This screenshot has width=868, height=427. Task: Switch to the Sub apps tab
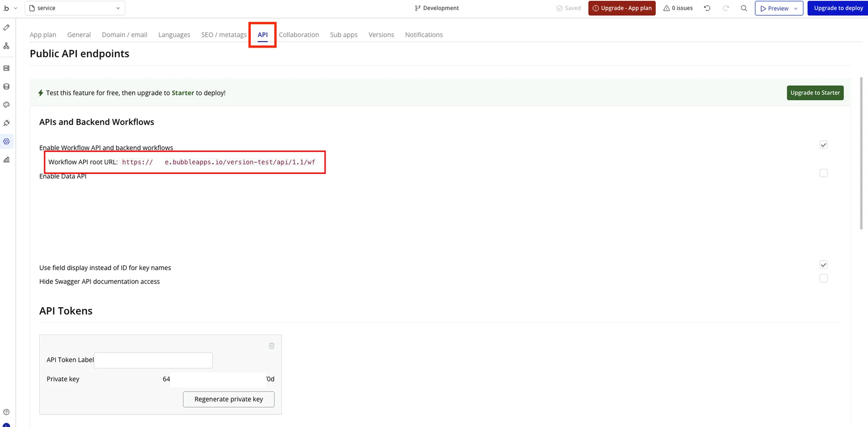[344, 35]
